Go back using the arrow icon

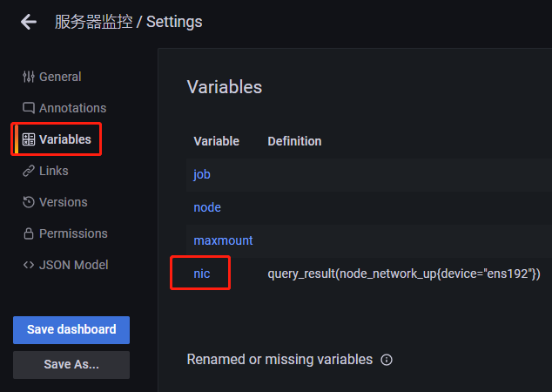click(29, 22)
